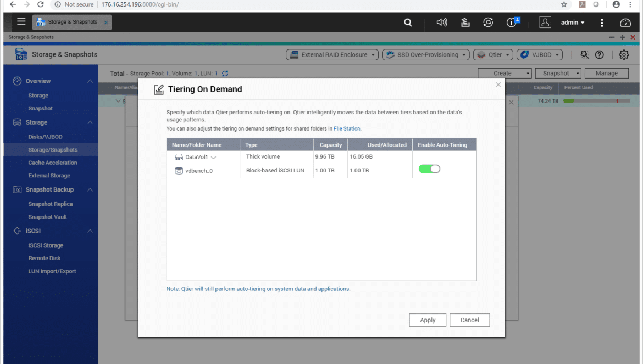
Task: Collapse the DataVol1 row chevron
Action: 214,158
